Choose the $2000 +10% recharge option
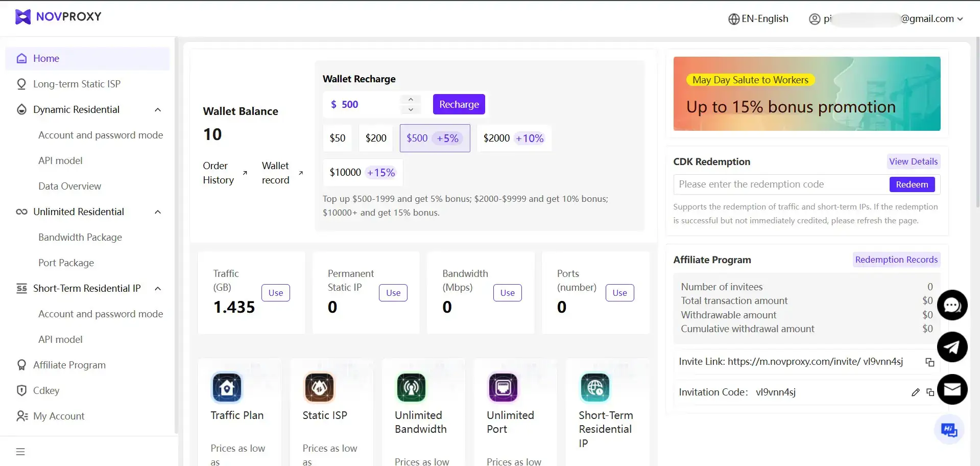980x466 pixels. [513, 138]
